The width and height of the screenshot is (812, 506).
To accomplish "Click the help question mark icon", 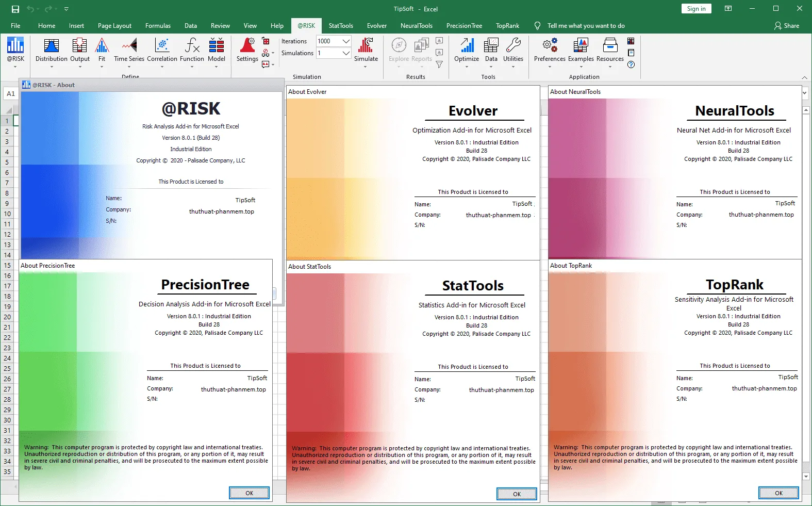I will 631,64.
